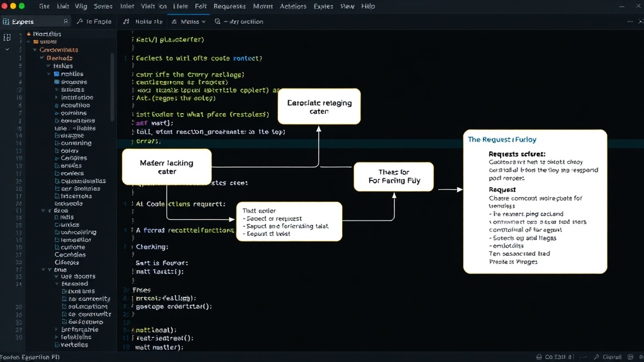Open the Aclsitors menu
Image resolution: width=644 pixels, height=362 pixels.
pyautogui.click(x=293, y=6)
